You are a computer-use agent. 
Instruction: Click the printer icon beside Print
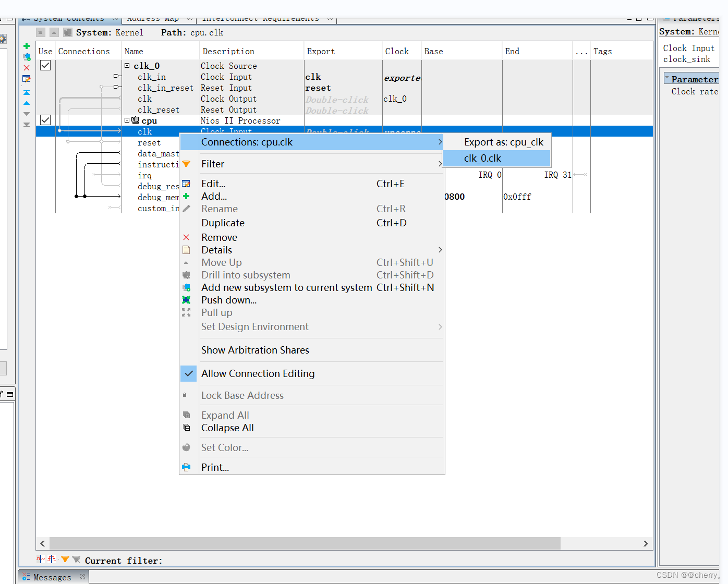pyautogui.click(x=186, y=467)
